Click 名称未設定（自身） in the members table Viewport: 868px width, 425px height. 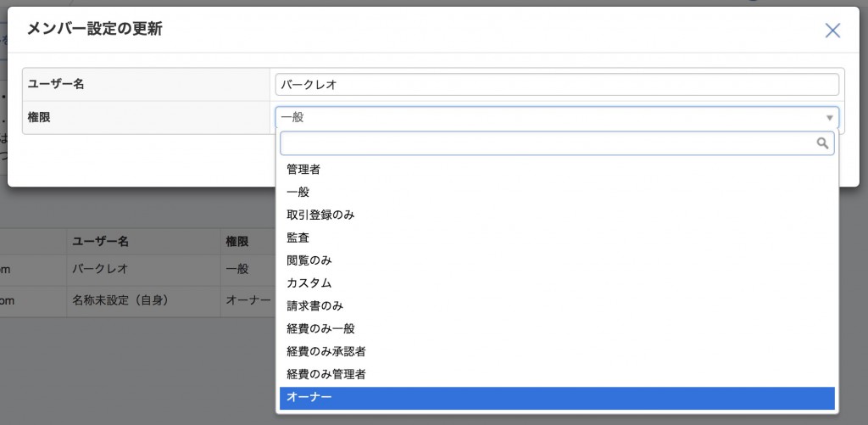(x=120, y=300)
